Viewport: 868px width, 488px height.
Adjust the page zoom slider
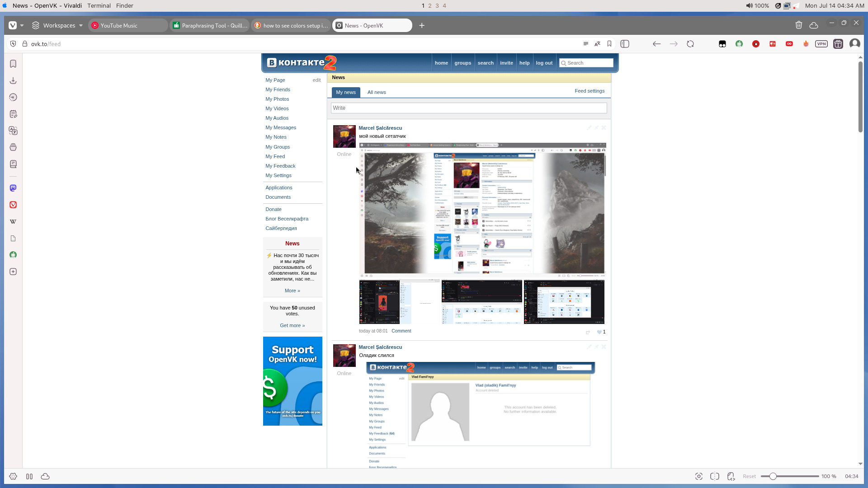coord(773,476)
